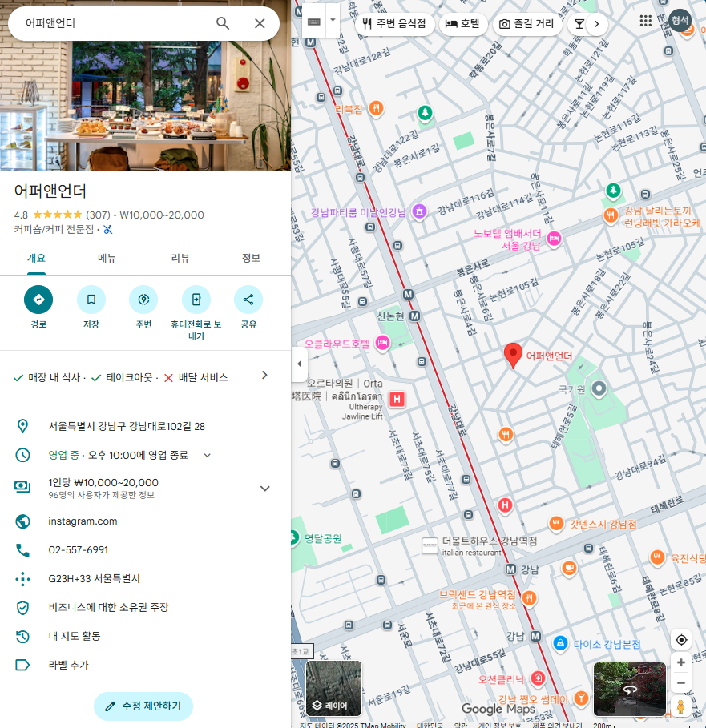The image size is (706, 728).
Task: Click the red 어퍼앤언더 map pin
Action: pos(513,355)
